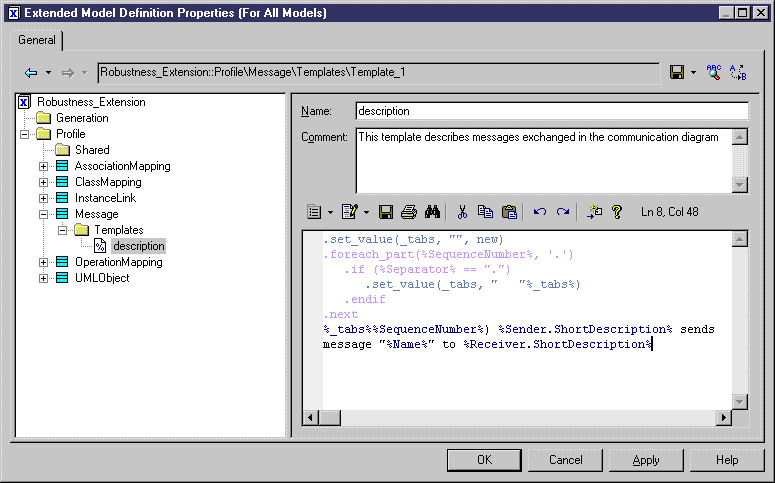Click the Find (ABC magnifier) icon
Image resolution: width=775 pixels, height=483 pixels.
click(x=714, y=72)
